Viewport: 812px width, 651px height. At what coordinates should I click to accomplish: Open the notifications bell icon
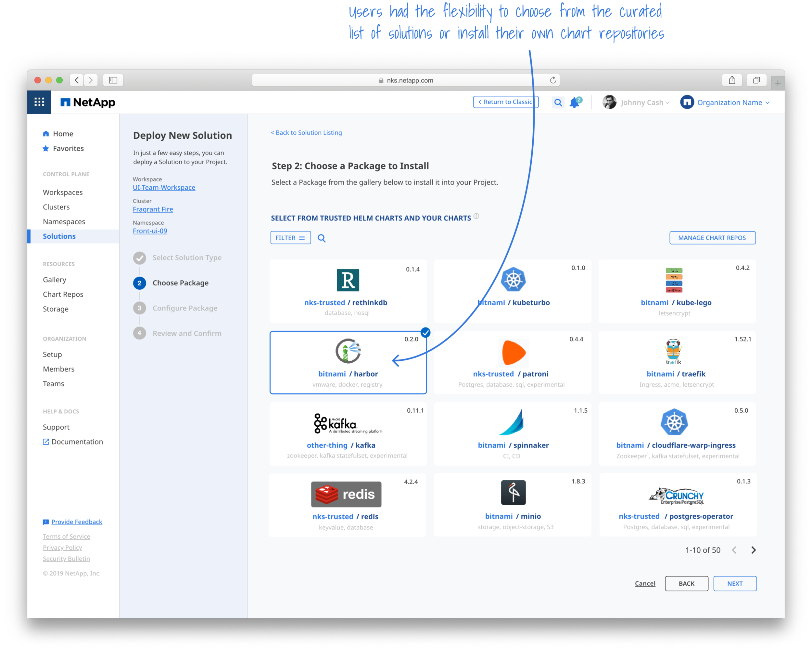(x=575, y=102)
